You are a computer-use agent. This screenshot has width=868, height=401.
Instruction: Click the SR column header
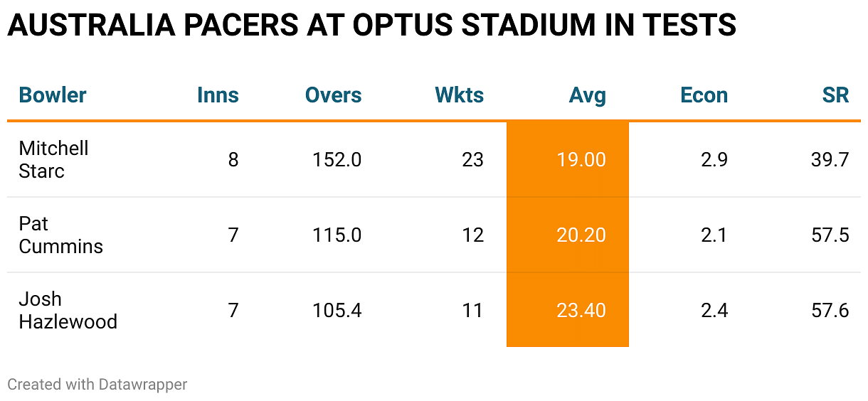835,95
